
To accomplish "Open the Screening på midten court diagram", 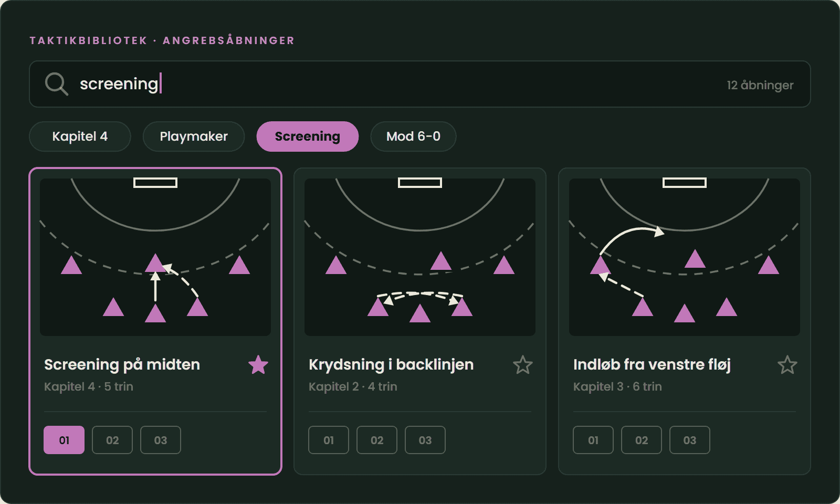I will 155,257.
